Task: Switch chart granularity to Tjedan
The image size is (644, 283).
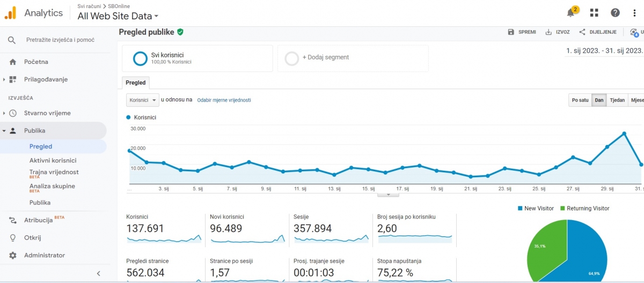Action: tap(617, 100)
